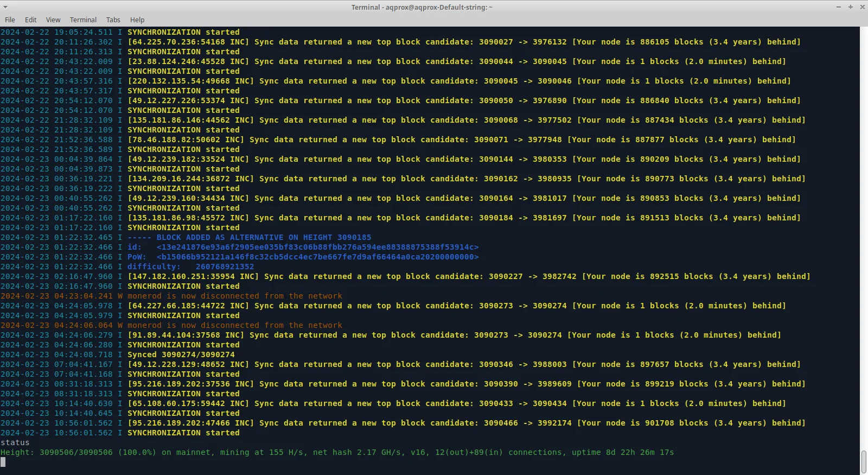This screenshot has height=475, width=868.
Task: Click the peer address 23.88.124.246:45528
Action: [178, 61]
